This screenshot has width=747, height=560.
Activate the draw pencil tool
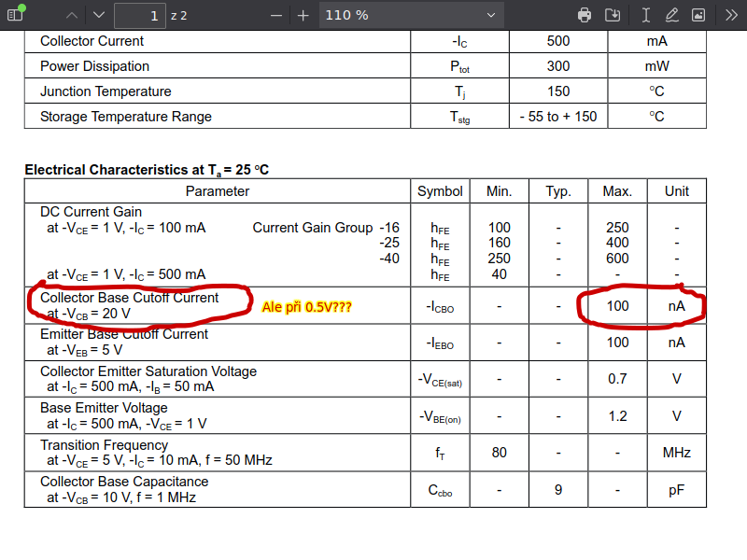(671, 15)
